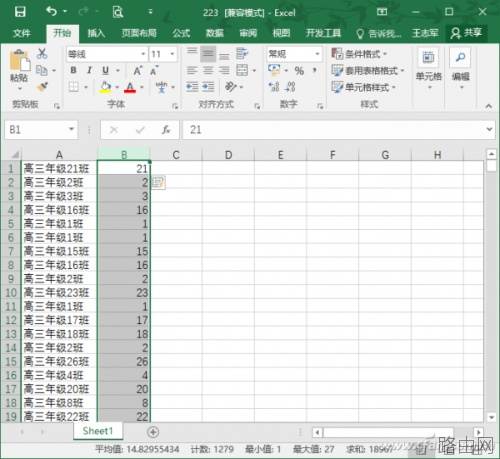Image resolution: width=500 pixels, height=459 pixels.
Task: Open the File tab
Action: (x=22, y=33)
